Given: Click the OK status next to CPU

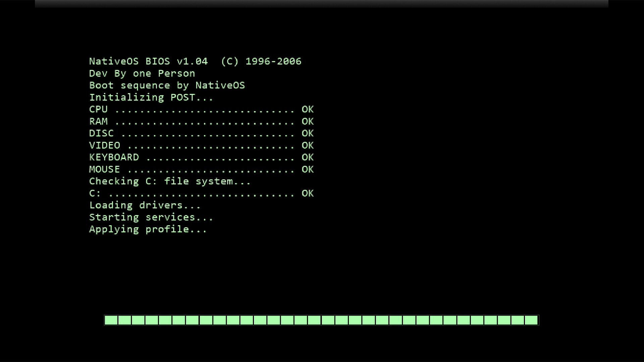Looking at the screenshot, I should 307,109.
